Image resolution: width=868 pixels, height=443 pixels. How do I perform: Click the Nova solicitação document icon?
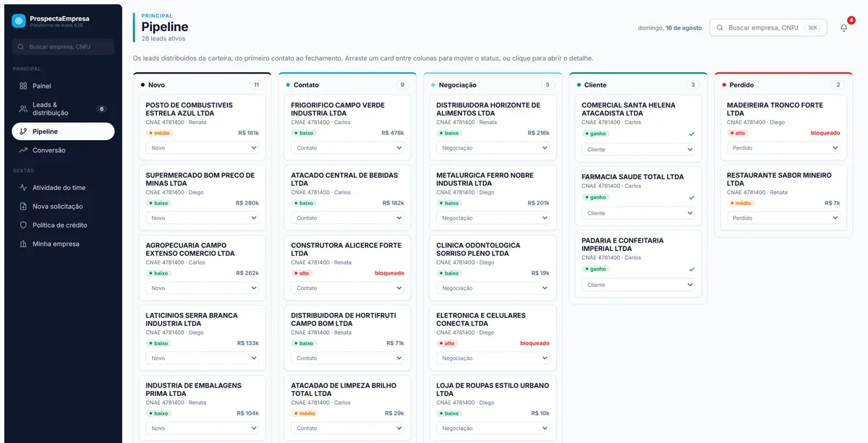point(23,207)
